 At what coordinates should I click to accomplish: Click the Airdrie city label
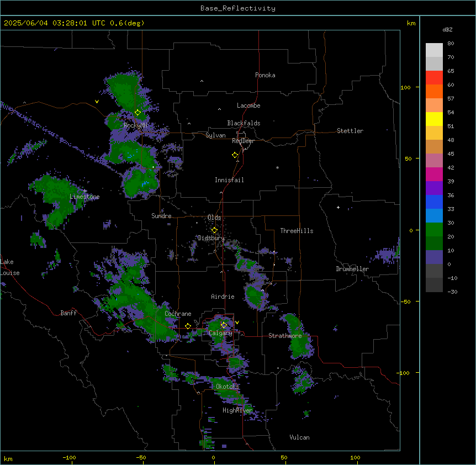(x=223, y=297)
